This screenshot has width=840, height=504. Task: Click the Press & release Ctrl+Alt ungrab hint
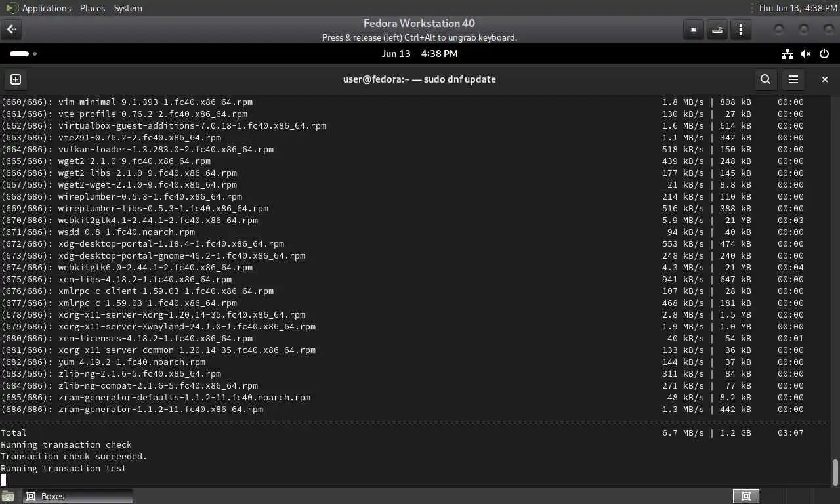[x=419, y=37]
